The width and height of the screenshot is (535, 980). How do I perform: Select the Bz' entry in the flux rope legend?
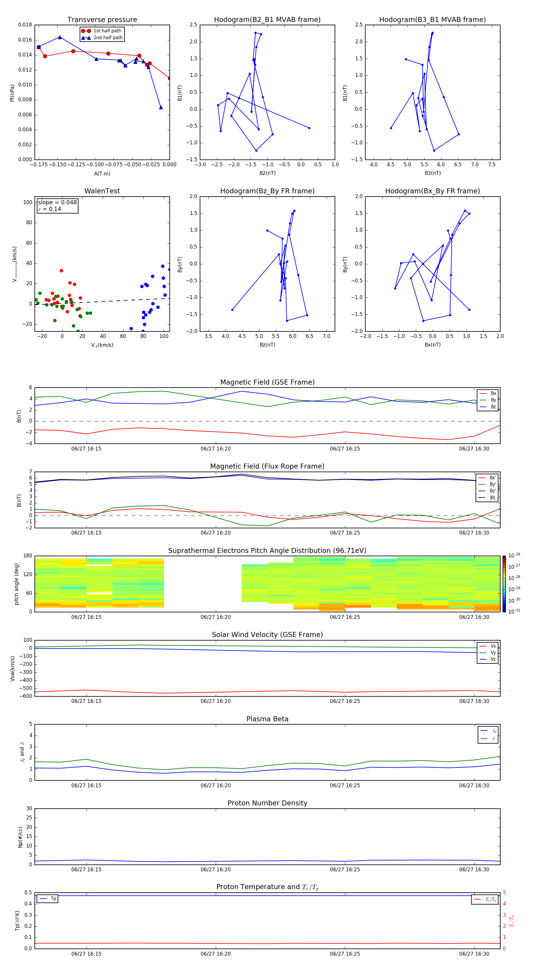pos(487,491)
